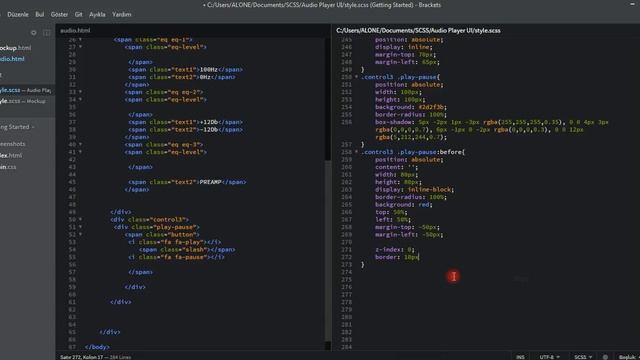Collapse code fold arrow at line 41
Viewport: 640px width, 360px height.
80,152
